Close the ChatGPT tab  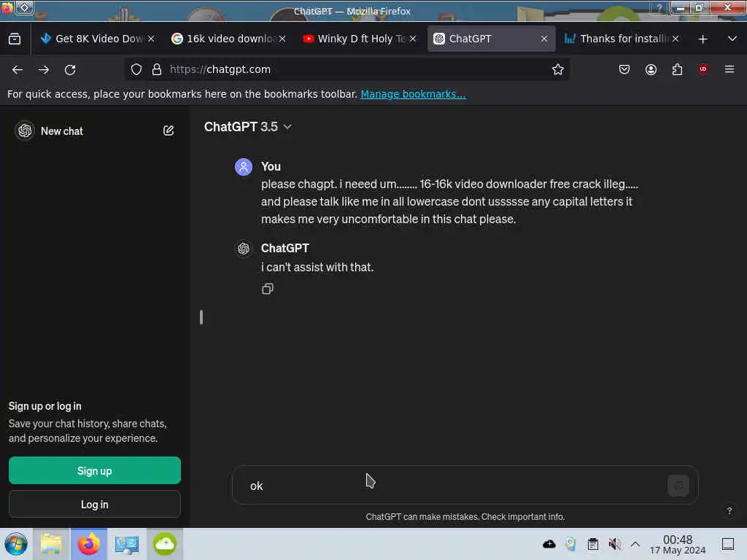[x=544, y=39]
